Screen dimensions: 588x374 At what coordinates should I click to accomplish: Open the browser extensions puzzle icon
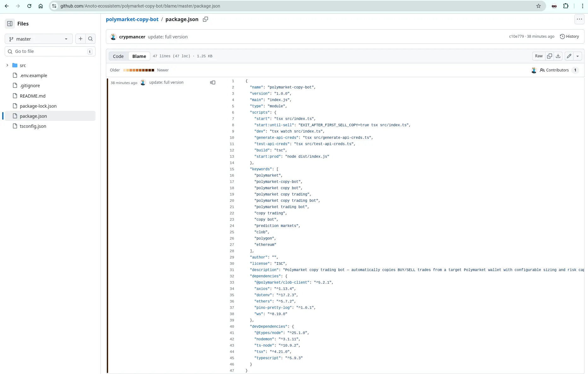[x=566, y=6]
